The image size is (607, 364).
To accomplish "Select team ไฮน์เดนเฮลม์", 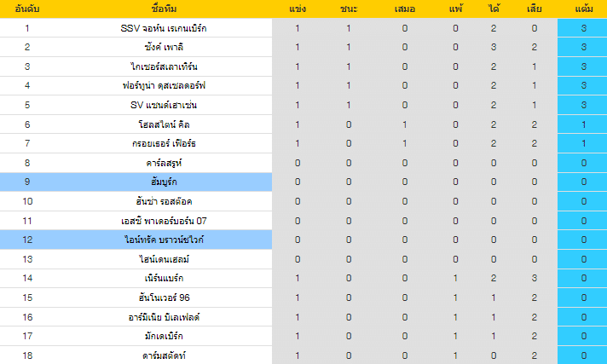I will coord(164,259).
